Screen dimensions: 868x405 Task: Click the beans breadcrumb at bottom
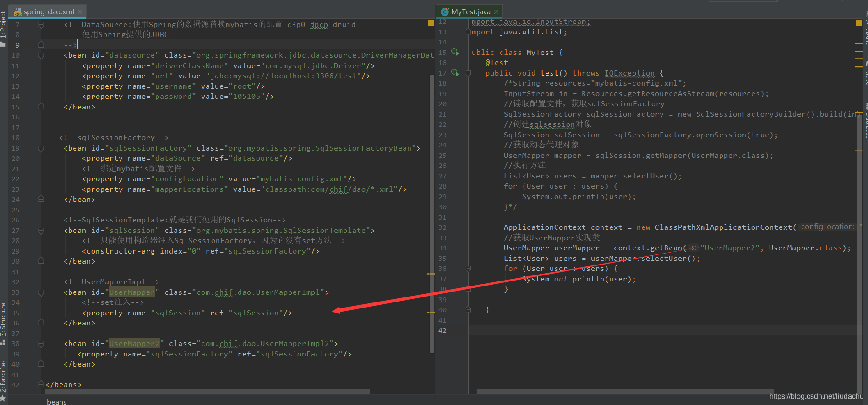click(56, 401)
